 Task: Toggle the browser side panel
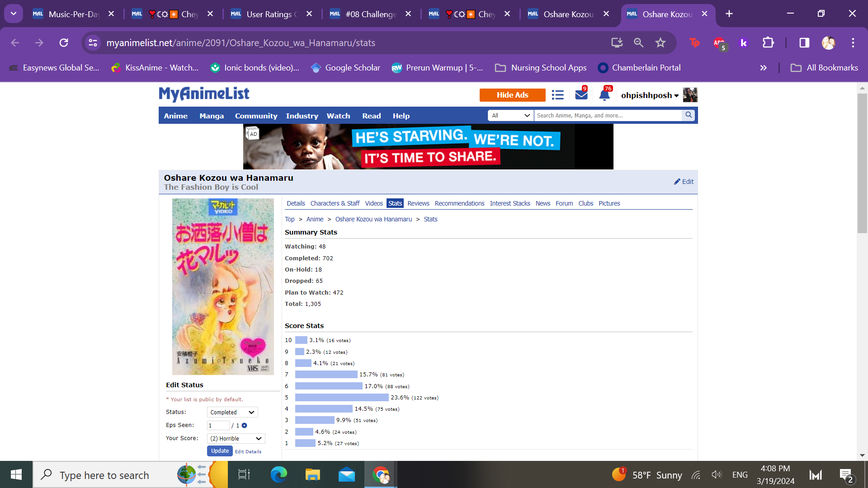click(x=804, y=43)
